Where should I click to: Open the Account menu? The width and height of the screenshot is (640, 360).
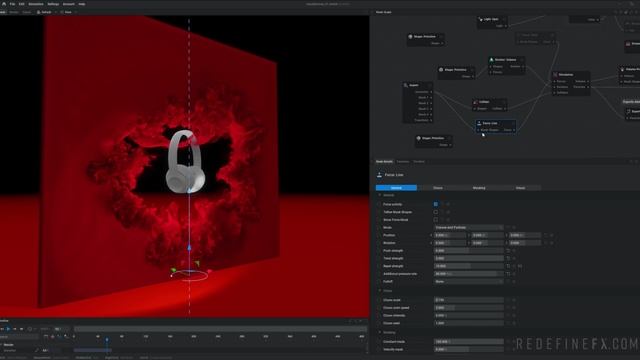pyautogui.click(x=69, y=4)
